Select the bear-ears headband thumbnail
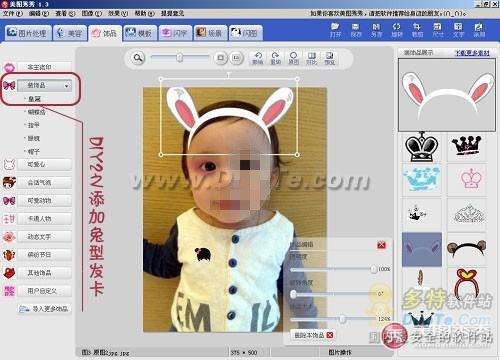Screen dimensions: 500x360 pos(466,249)
